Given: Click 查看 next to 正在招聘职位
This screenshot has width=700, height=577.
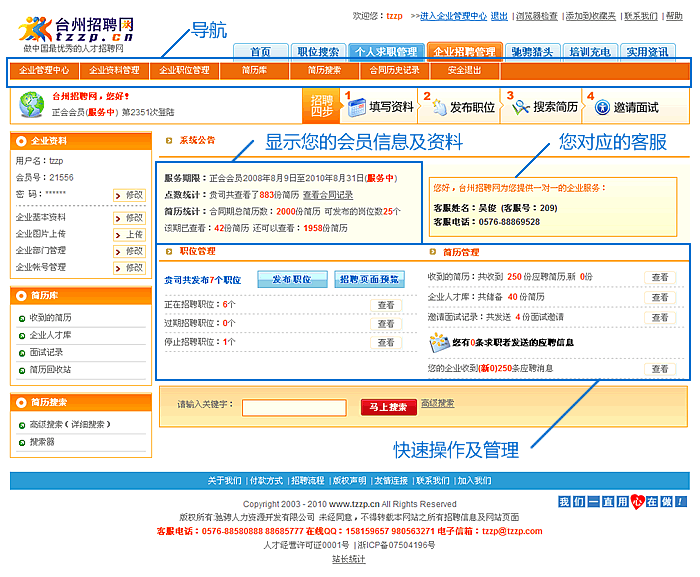Looking at the screenshot, I should (x=385, y=305).
